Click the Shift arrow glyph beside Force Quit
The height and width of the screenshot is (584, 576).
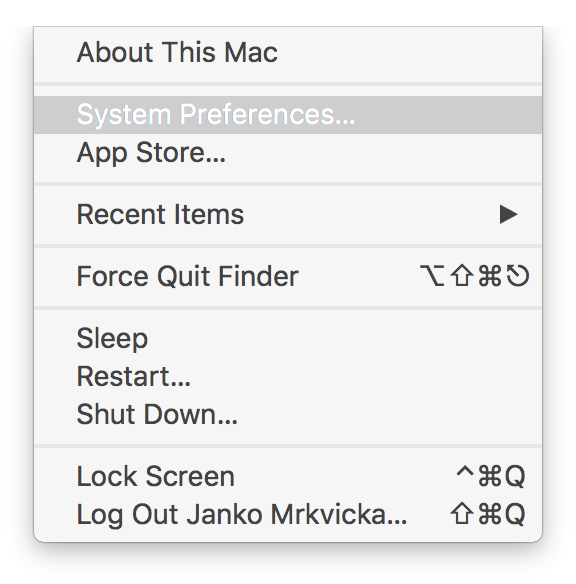click(x=462, y=276)
